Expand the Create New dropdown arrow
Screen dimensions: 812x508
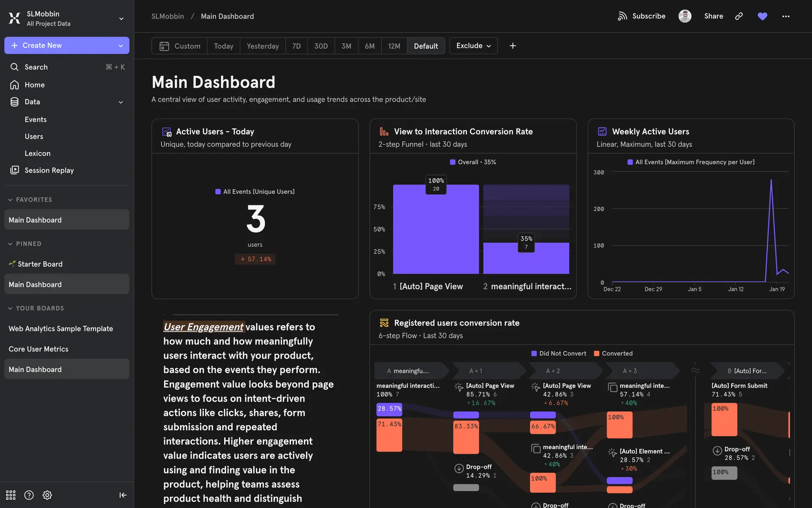121,46
